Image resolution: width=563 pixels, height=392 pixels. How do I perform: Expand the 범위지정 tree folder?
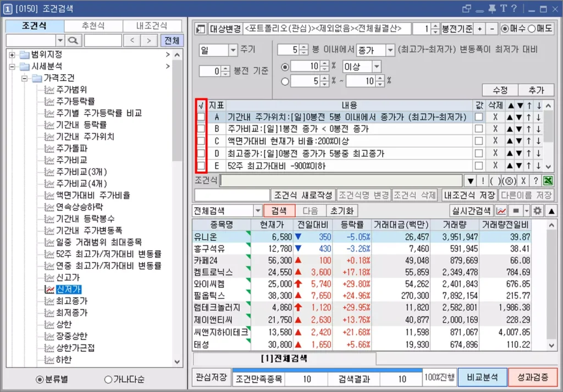click(x=12, y=55)
